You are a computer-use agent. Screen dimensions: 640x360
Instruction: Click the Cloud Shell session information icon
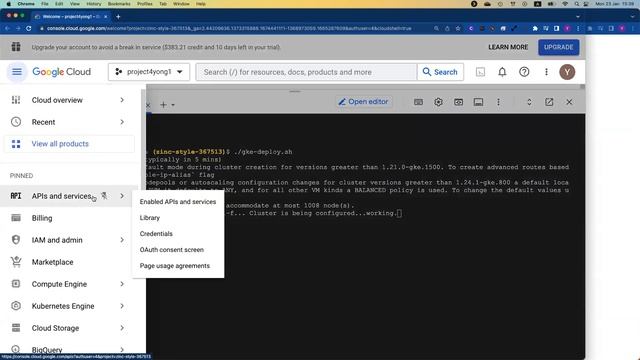(x=478, y=102)
